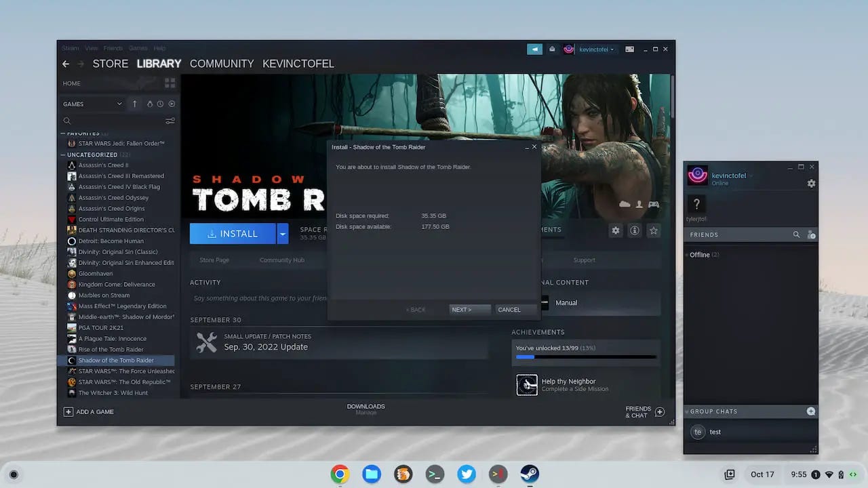The height and width of the screenshot is (488, 868).
Task: Open the KEVINCTOFEL profile tab
Action: click(298, 64)
